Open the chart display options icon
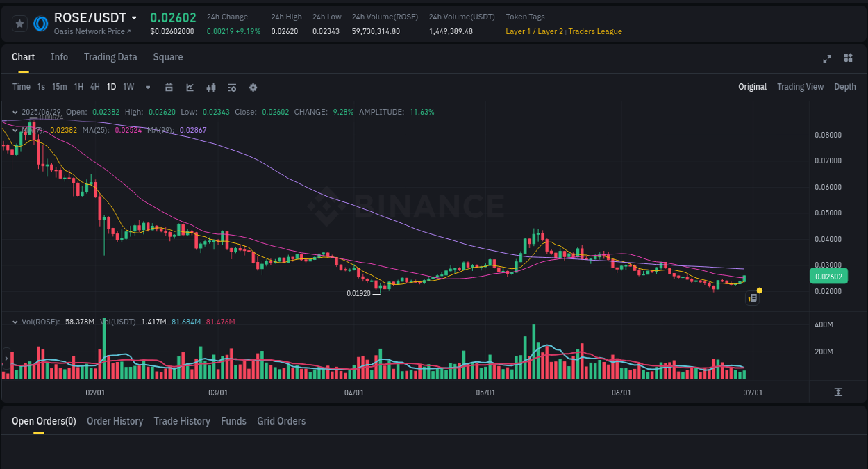The image size is (868, 469). [232, 88]
